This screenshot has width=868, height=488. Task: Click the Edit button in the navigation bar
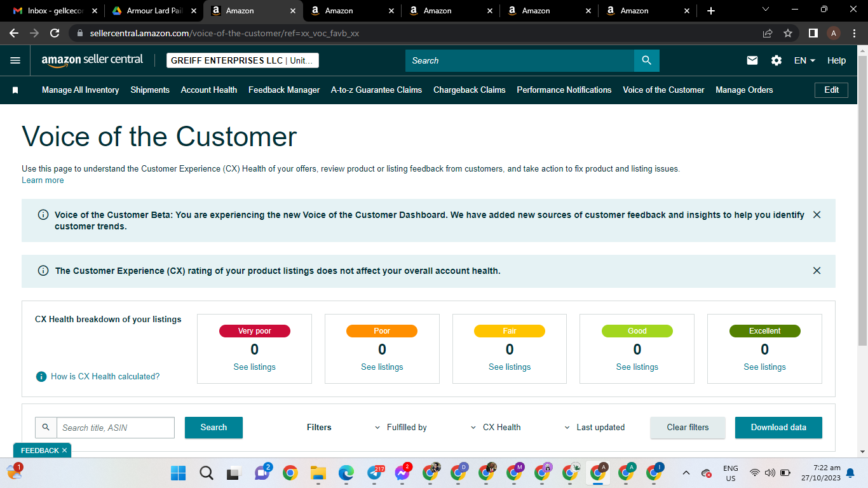coord(831,90)
